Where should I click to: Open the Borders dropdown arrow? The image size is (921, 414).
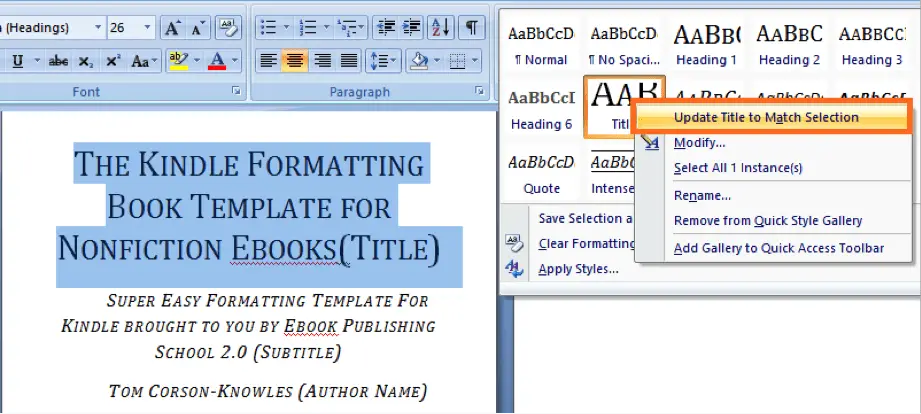pyautogui.click(x=475, y=61)
